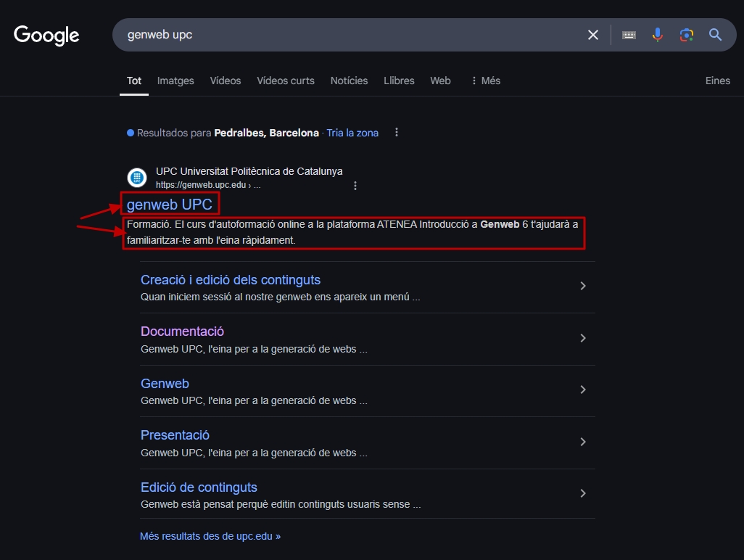Open Més resultats des de upc.edu
Viewport: 744px width, 560px height.
point(210,537)
